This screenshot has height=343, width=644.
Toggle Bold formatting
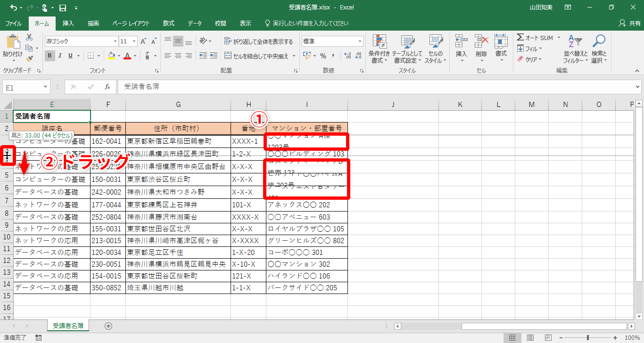point(50,56)
